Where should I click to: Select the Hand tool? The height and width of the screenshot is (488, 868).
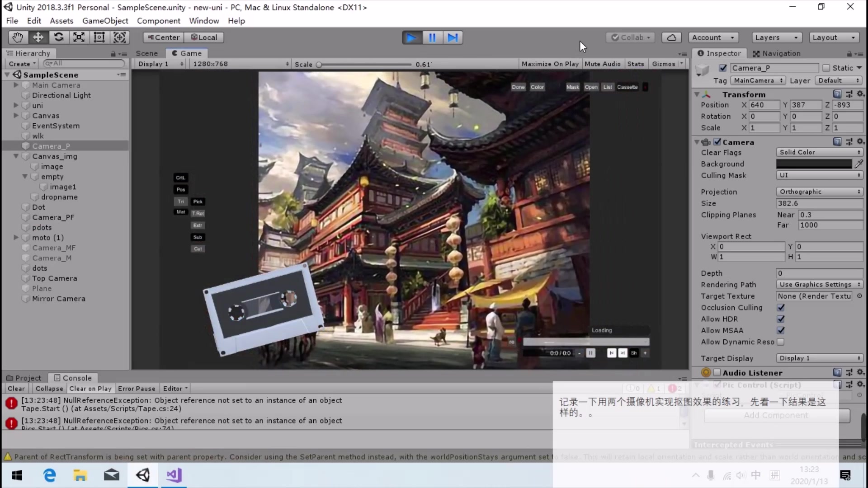pyautogui.click(x=18, y=38)
